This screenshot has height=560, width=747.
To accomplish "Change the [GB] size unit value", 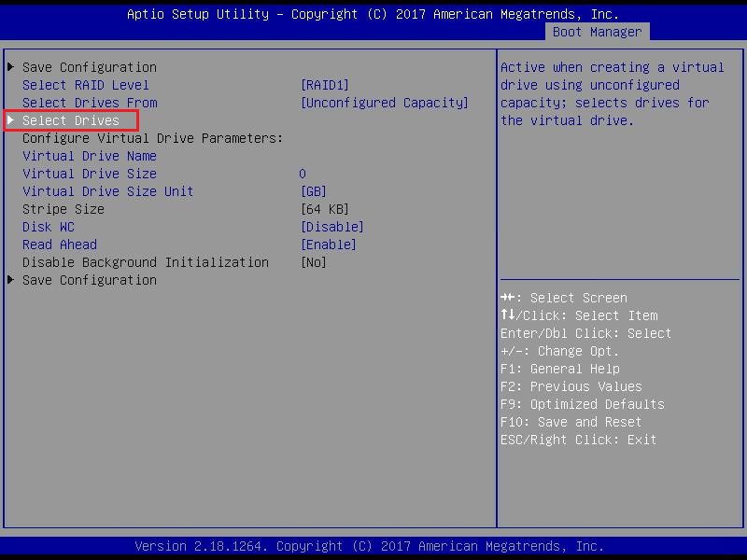I will [313, 191].
